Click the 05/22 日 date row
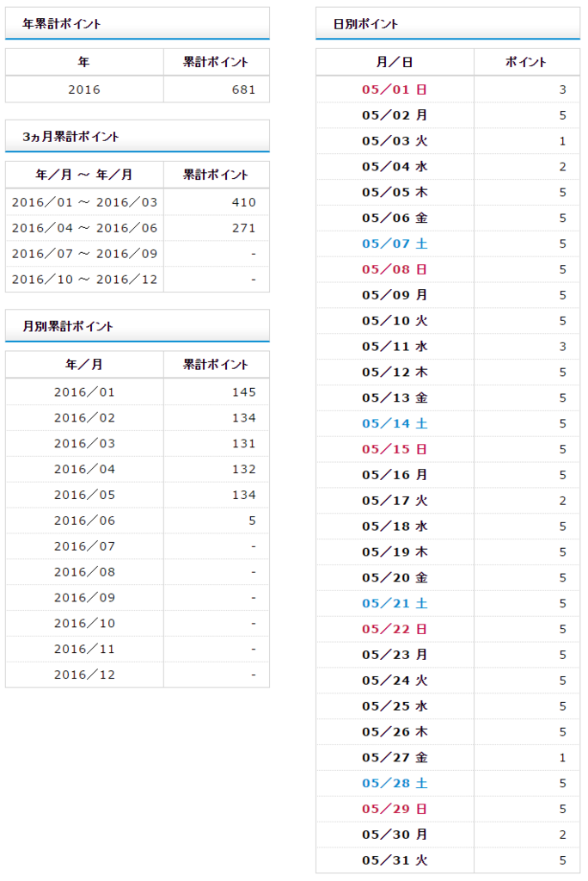This screenshot has width=588, height=881. point(448,629)
